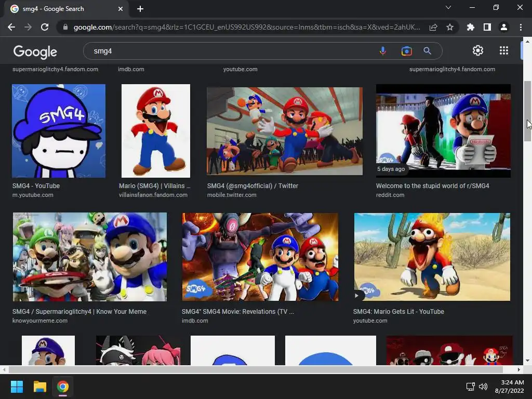Click villainsfanon.fandom.com source text
The height and width of the screenshot is (399, 532).
[153, 195]
